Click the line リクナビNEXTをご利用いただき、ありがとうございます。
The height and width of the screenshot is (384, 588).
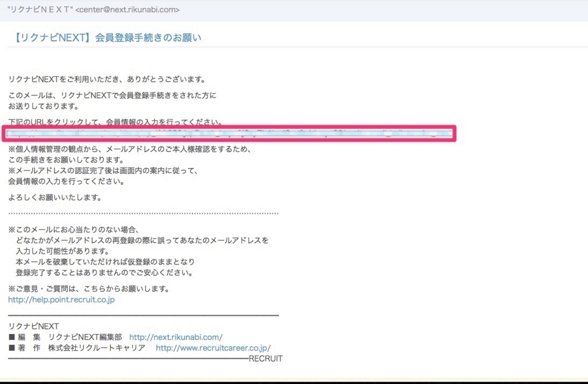coord(107,80)
